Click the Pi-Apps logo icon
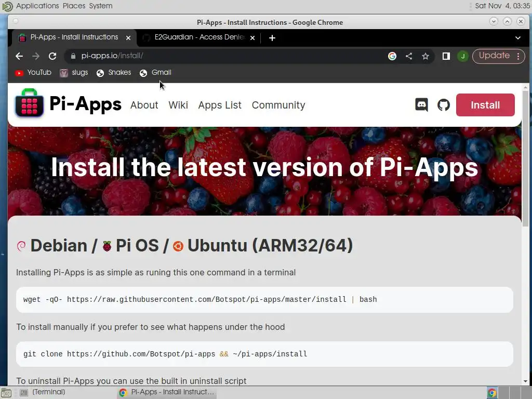Image resolution: width=532 pixels, height=399 pixels. pyautogui.click(x=29, y=103)
